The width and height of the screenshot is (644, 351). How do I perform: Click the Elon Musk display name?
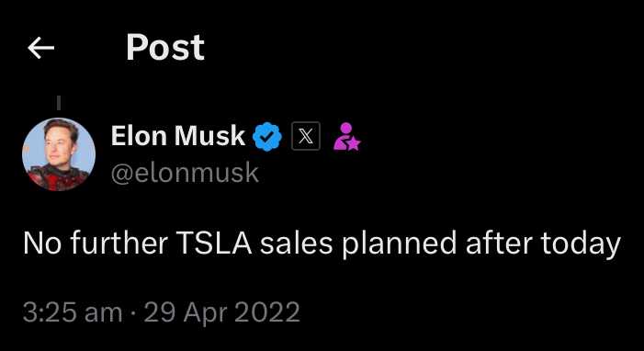click(x=178, y=136)
